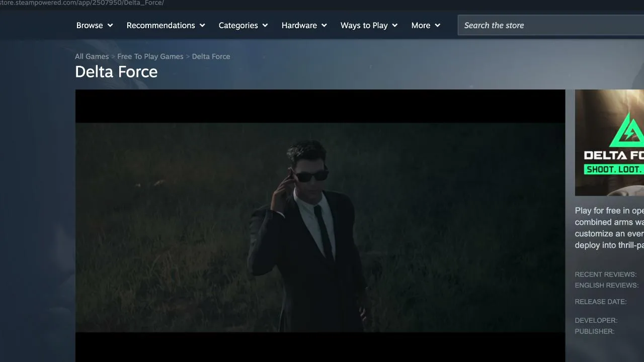Click the PUBLISHER label

[x=595, y=331]
